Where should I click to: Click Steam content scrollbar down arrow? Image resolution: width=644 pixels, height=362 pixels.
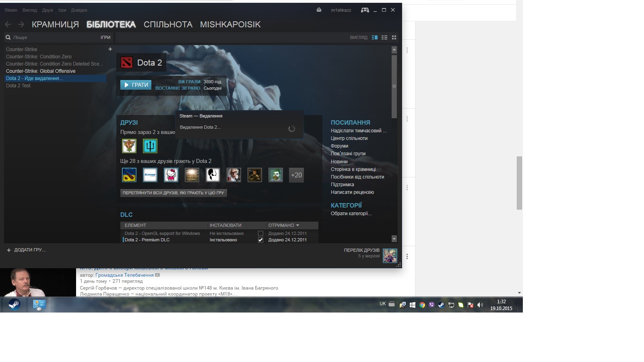point(394,239)
